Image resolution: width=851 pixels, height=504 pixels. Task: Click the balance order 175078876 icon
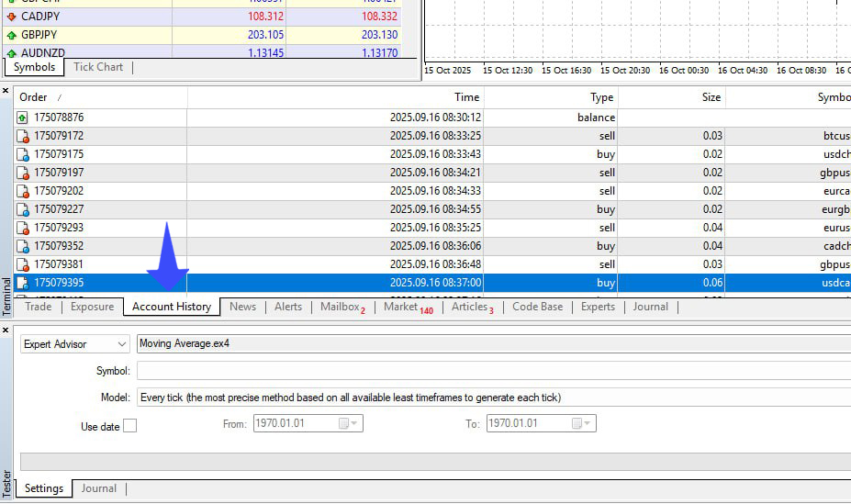(22, 118)
